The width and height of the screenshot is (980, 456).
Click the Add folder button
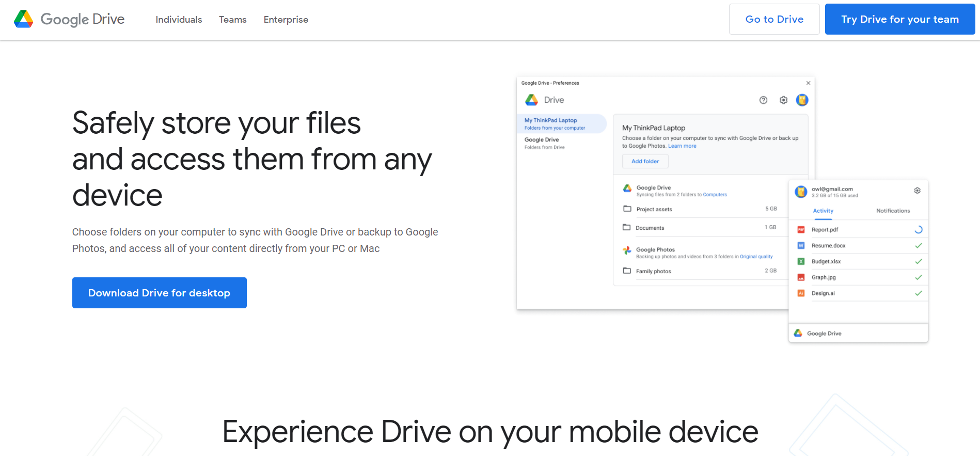click(x=645, y=161)
